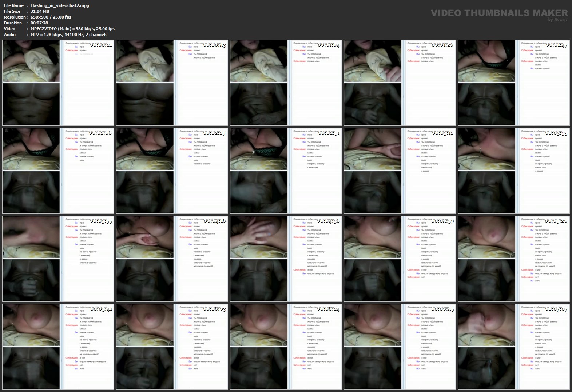Open the thumbnail timestamped 00:02:08
Image resolution: width=572 pixels, height=392 pixels.
coord(58,171)
